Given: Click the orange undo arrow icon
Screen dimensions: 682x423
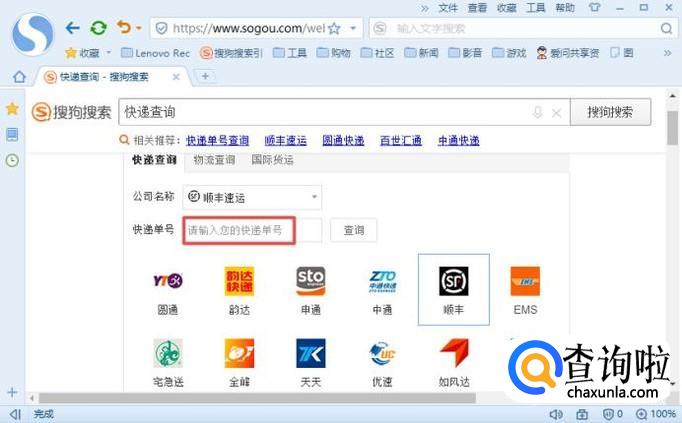Looking at the screenshot, I should [x=122, y=28].
